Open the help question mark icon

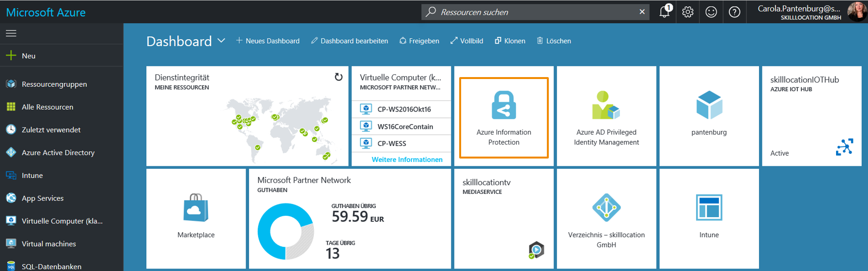[x=734, y=12]
